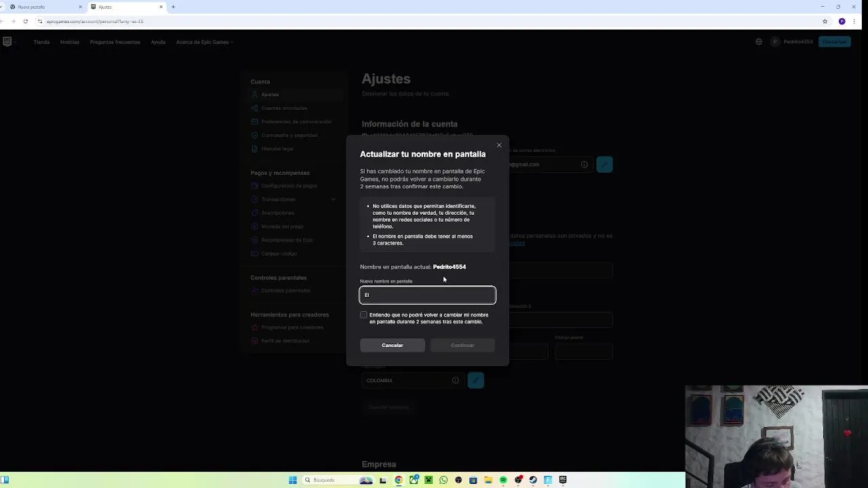The width and height of the screenshot is (868, 488).
Task: Open Steam from the taskbar
Action: pos(533,480)
